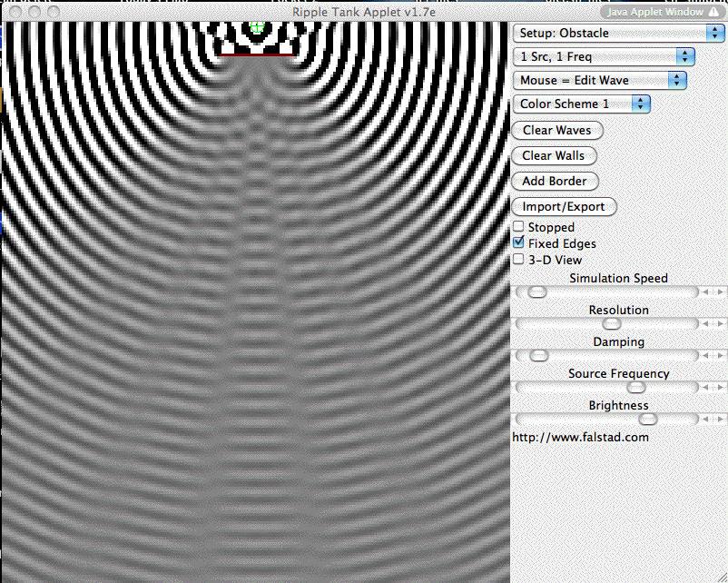Click the Simulation Speed slider thumb
This screenshot has width=728, height=583.
click(537, 292)
